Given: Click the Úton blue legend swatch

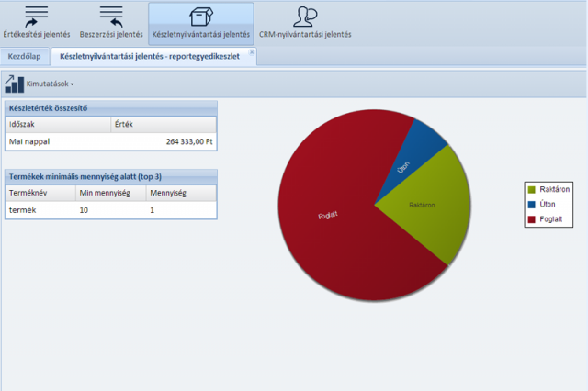Looking at the screenshot, I should tap(532, 205).
